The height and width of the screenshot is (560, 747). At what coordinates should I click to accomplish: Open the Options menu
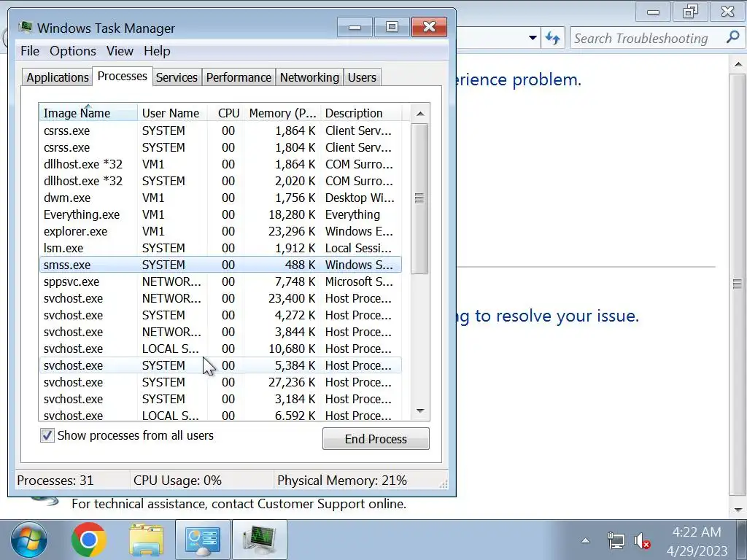[73, 51]
